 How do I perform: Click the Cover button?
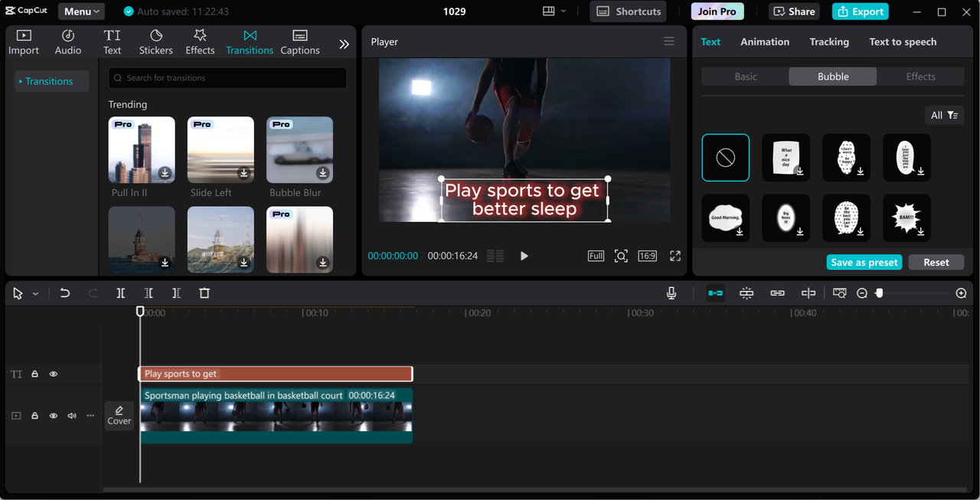tap(119, 416)
